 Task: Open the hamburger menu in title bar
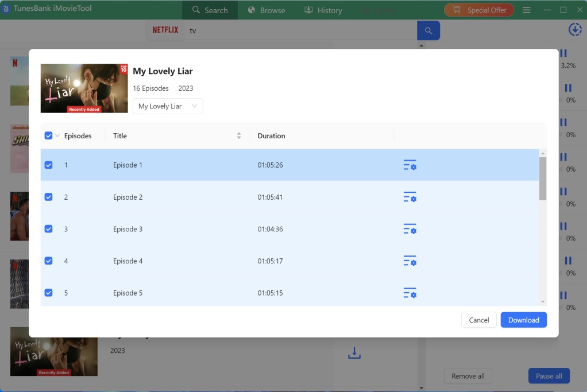pyautogui.click(x=527, y=9)
